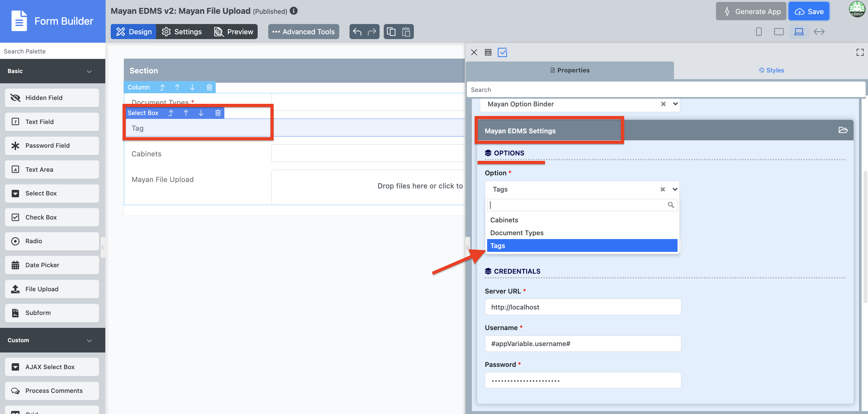Collapse the left palette sidebar handle
This screenshot has height=414, width=868.
click(x=102, y=247)
